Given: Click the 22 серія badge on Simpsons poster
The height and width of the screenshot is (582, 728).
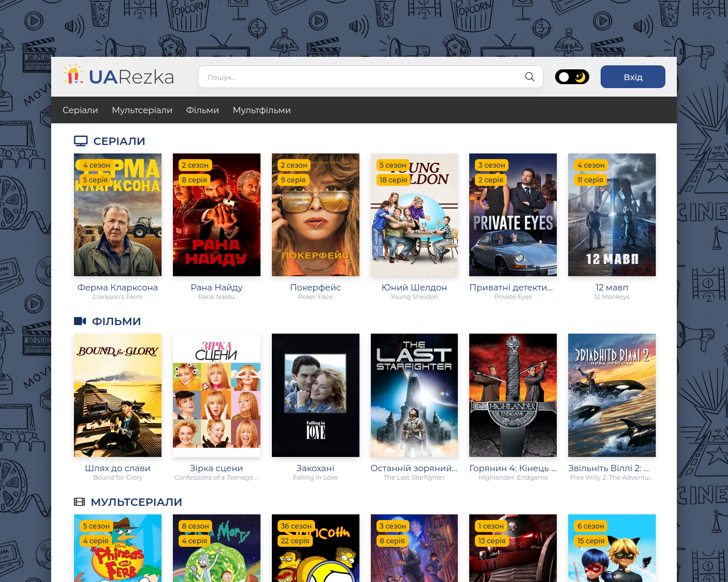Looking at the screenshot, I should 295,541.
